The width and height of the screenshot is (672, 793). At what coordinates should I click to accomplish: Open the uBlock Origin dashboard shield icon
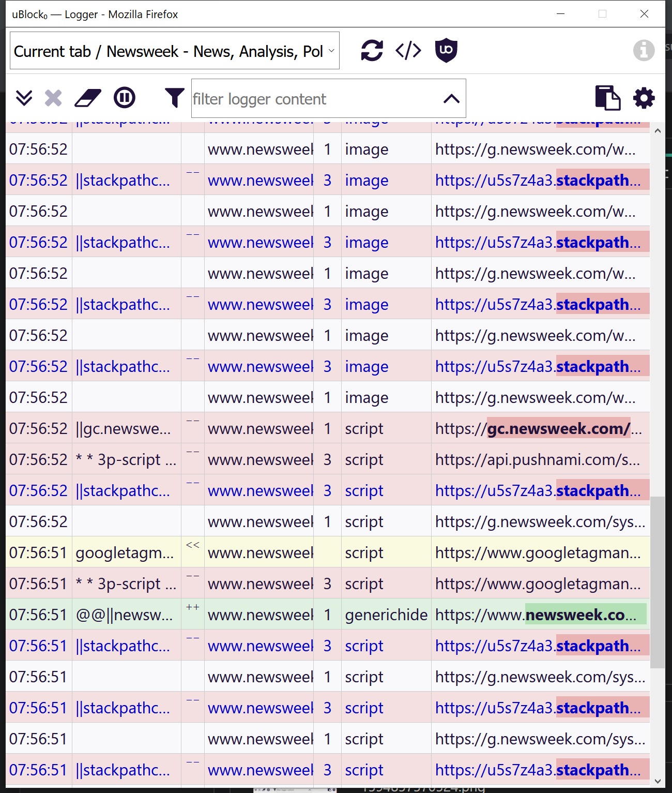(446, 50)
